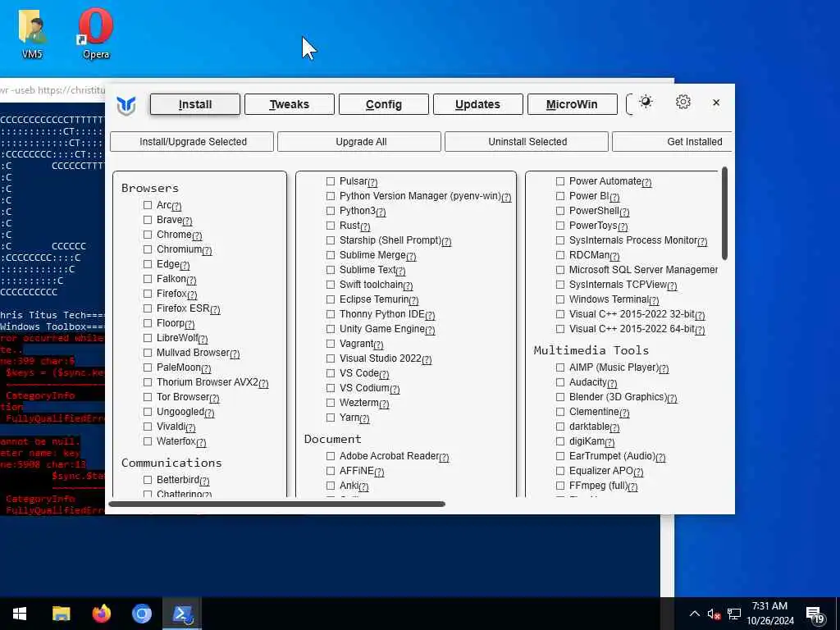Image resolution: width=840 pixels, height=630 pixels.
Task: Select the Audacity checkbox
Action: click(560, 382)
